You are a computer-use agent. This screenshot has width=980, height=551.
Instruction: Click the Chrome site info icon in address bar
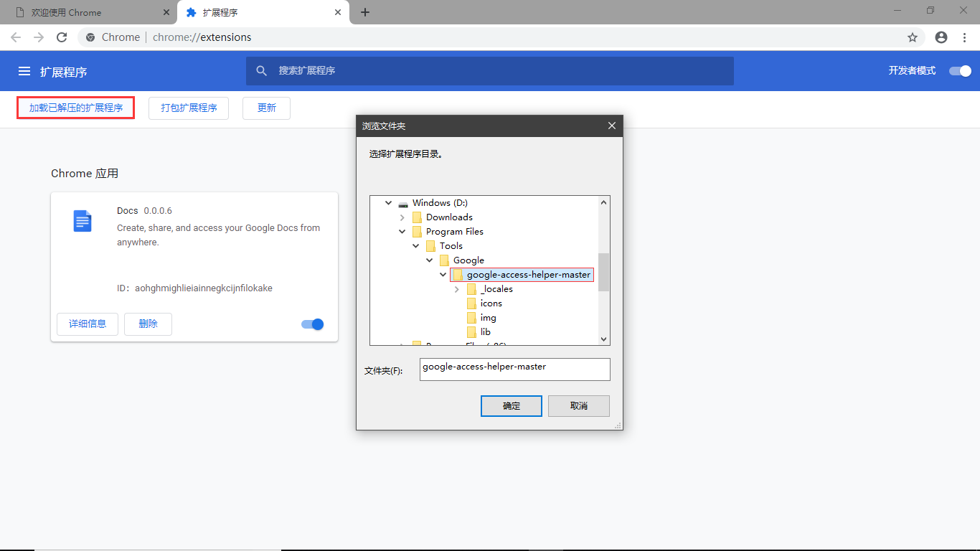(x=90, y=37)
